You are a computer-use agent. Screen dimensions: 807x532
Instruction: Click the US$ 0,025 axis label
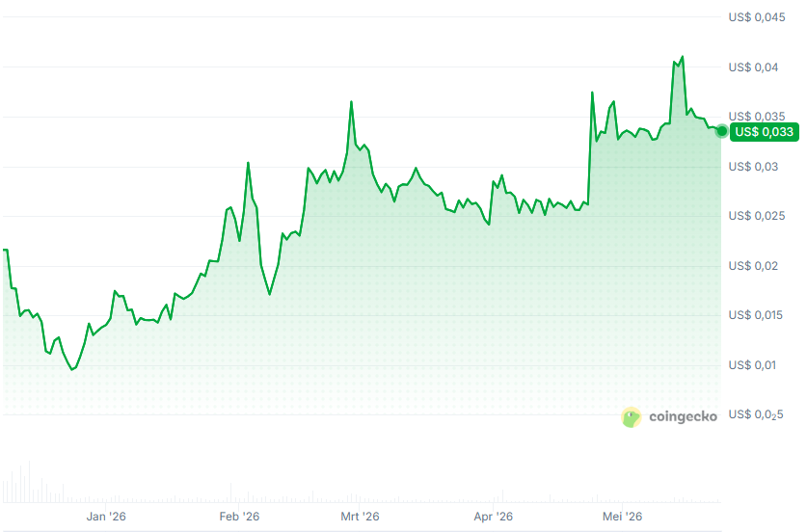click(x=757, y=216)
